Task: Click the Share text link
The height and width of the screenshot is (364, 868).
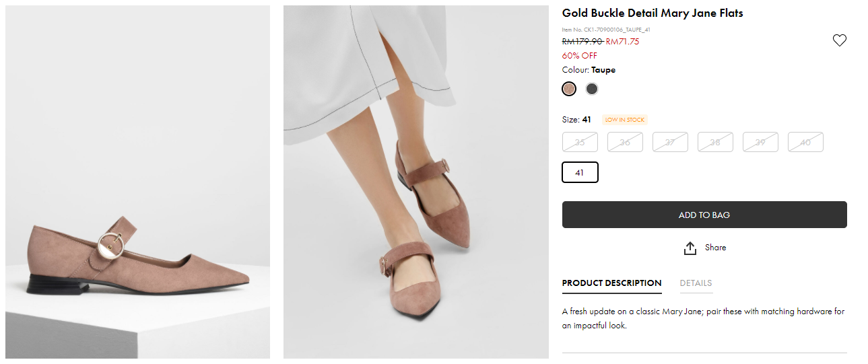Action: [x=715, y=248]
